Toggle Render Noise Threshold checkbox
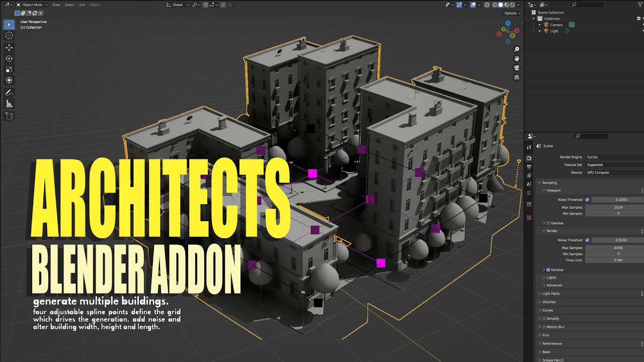 click(x=587, y=240)
